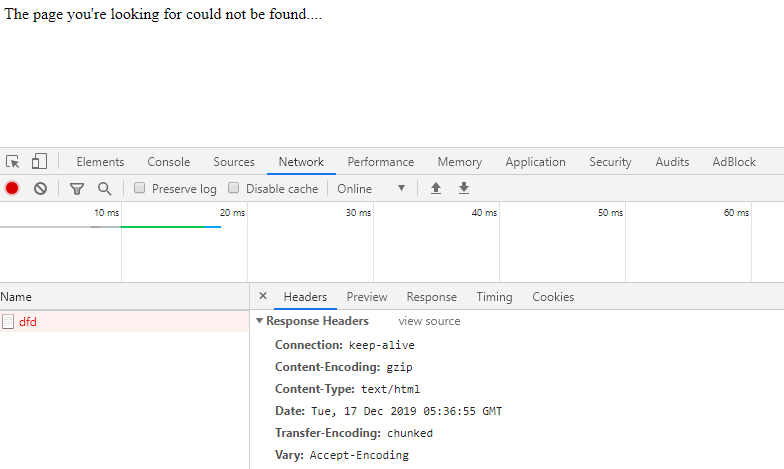Image resolution: width=784 pixels, height=469 pixels.
Task: Click the Connection keep-alive header
Action: tap(344, 345)
